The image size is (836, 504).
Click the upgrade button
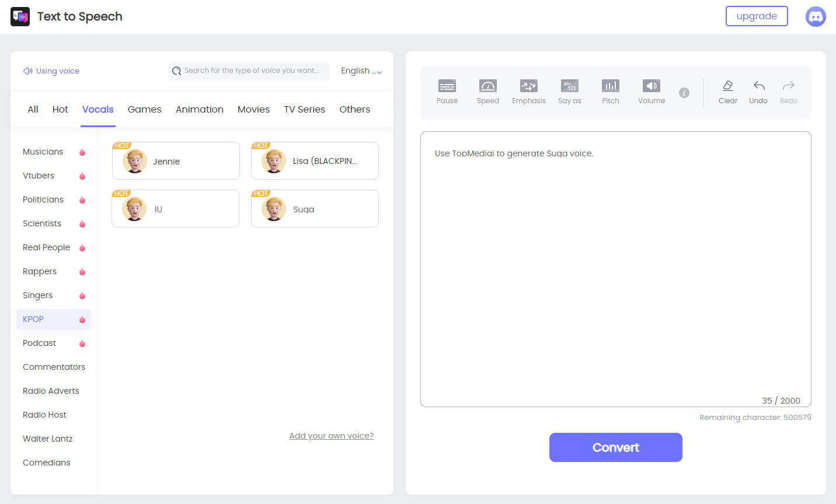(x=757, y=16)
